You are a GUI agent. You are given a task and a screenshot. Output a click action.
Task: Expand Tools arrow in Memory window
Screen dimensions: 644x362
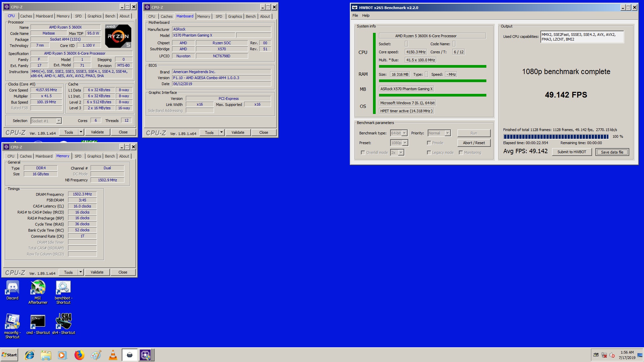click(80, 272)
